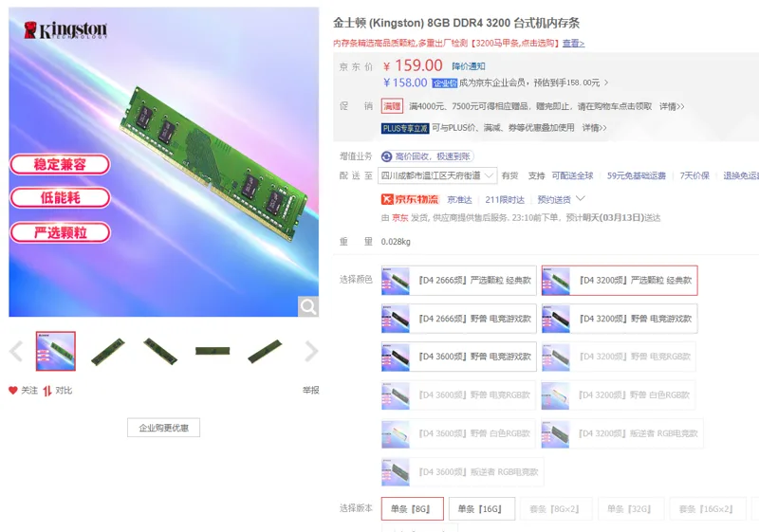This screenshot has width=759, height=532.
Task: Click 查看 link in red promo line
Action: (574, 44)
